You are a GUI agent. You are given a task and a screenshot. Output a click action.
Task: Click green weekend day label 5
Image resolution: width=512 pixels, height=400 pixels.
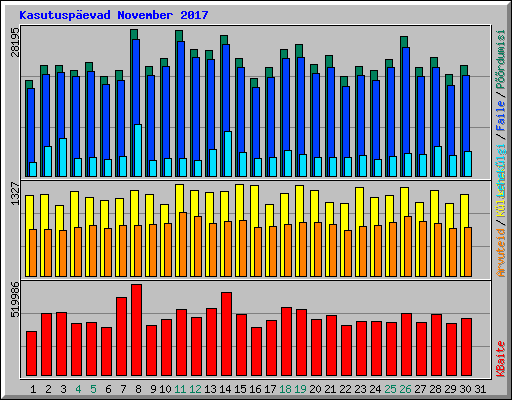(93, 389)
